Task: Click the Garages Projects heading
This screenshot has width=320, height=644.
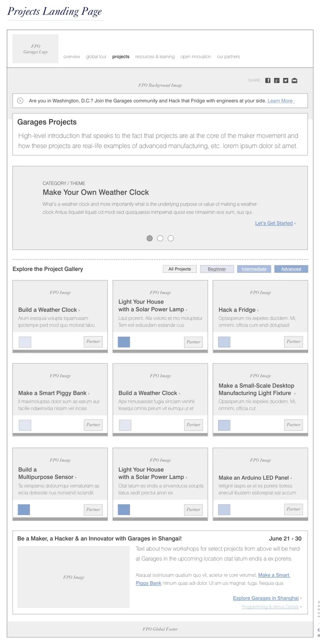Action: [x=47, y=122]
